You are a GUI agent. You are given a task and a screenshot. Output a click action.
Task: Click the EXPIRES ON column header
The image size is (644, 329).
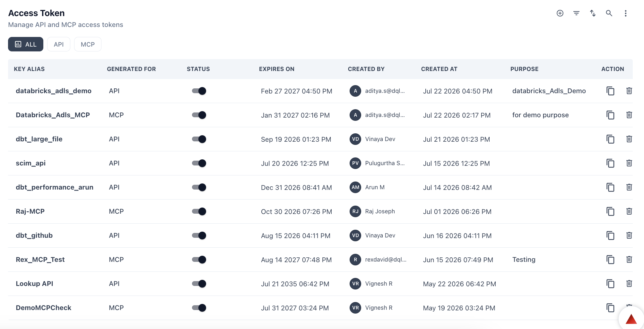(x=277, y=69)
